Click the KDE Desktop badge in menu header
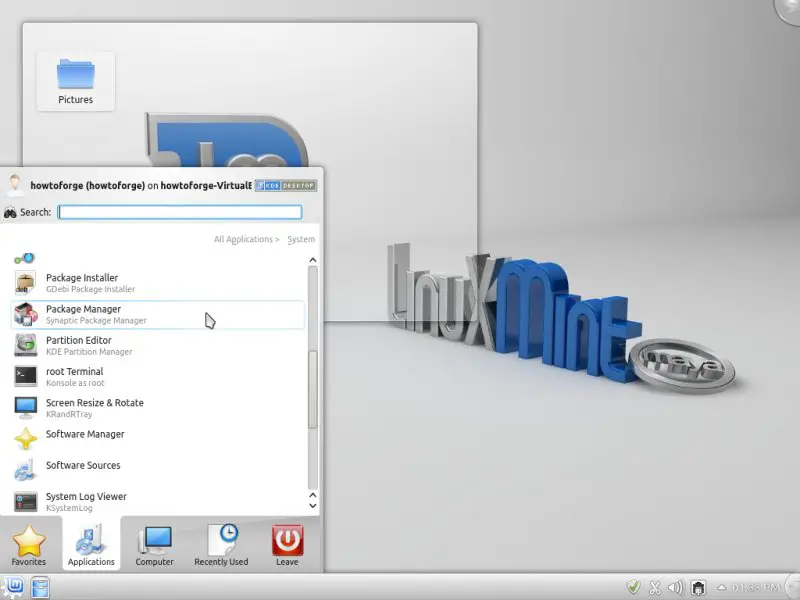800x600 pixels. click(x=286, y=185)
